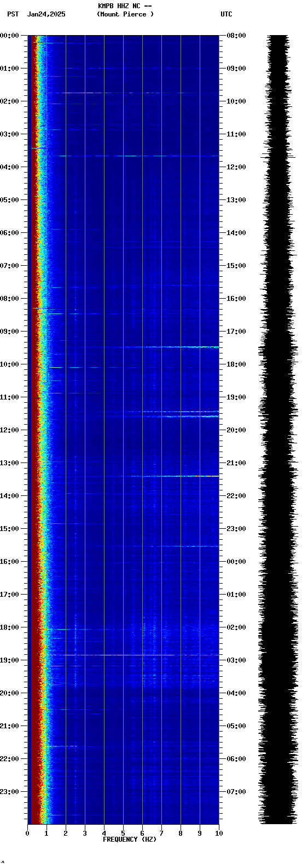Click the 03:00 PST time label

click(9, 134)
